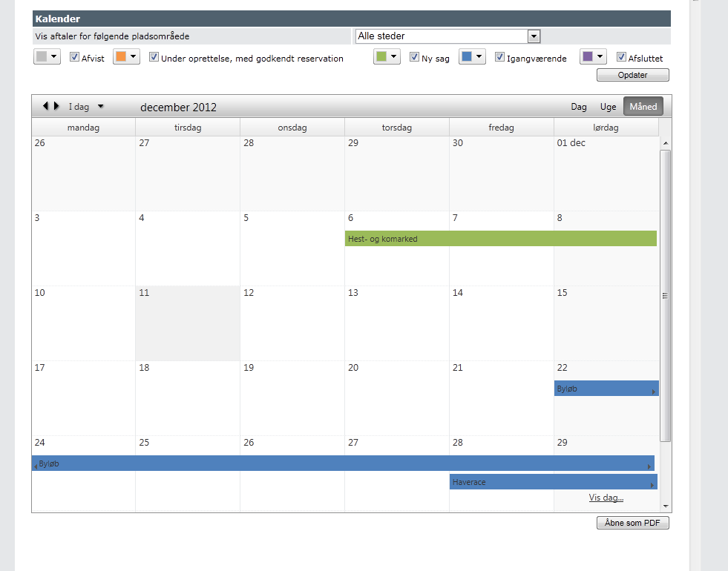Toggle the Afsluttet checkbox

(x=621, y=57)
